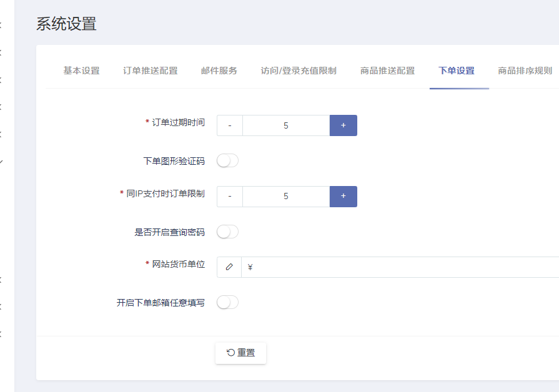This screenshot has height=392, width=559.
Task: Open the 订单推送配置 tab
Action: coord(150,71)
